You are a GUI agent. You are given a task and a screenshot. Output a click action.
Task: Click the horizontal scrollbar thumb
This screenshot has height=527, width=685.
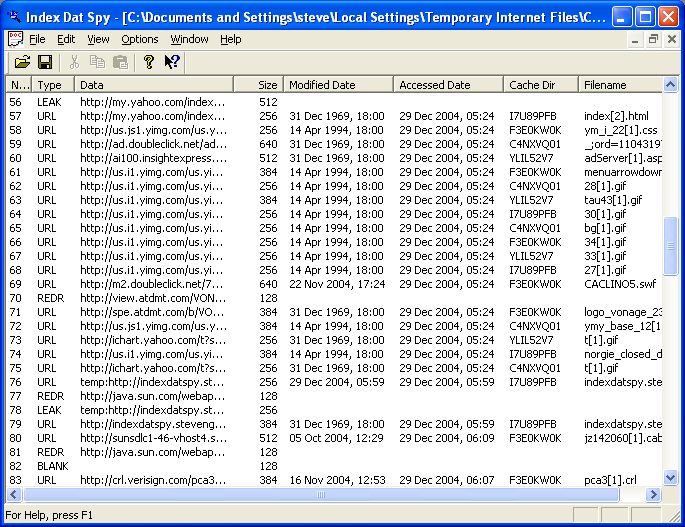point(321,495)
